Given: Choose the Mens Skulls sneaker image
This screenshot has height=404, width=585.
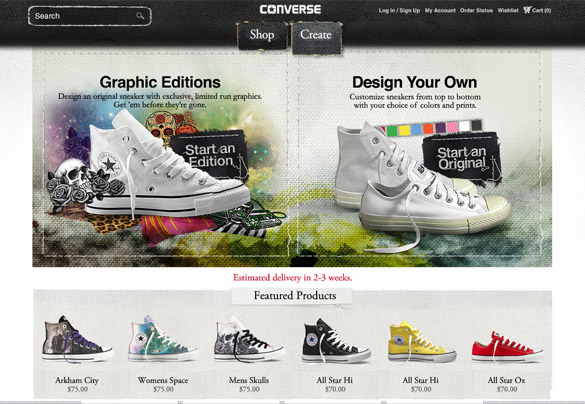Looking at the screenshot, I should pyautogui.click(x=249, y=339).
